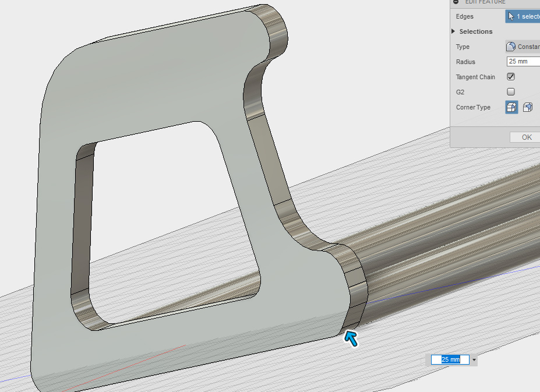This screenshot has height=392, width=540.
Task: Open the fillet Type dropdown
Action: [523, 47]
